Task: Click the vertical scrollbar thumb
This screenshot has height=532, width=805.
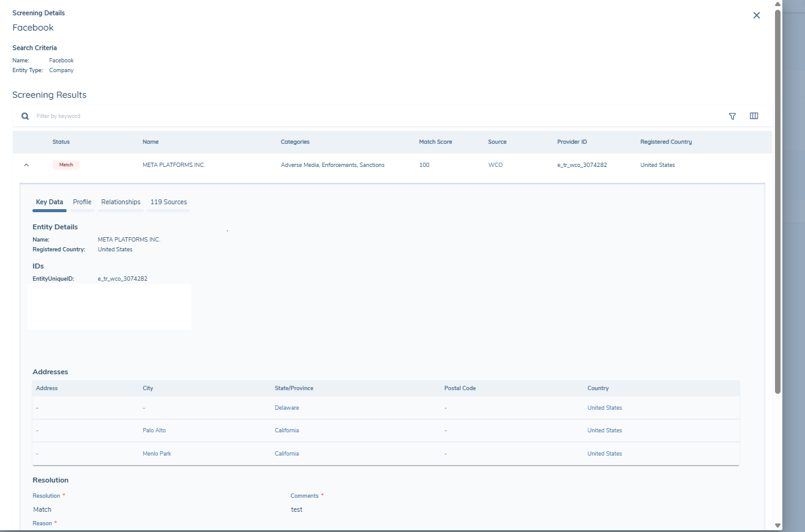Action: (x=778, y=202)
